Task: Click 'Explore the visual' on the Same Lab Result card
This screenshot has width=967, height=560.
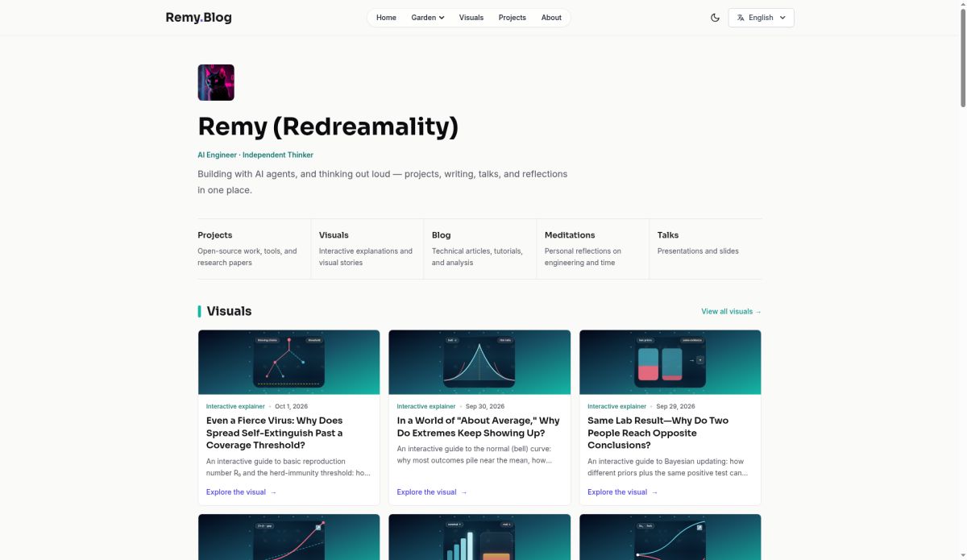Action: pos(622,492)
